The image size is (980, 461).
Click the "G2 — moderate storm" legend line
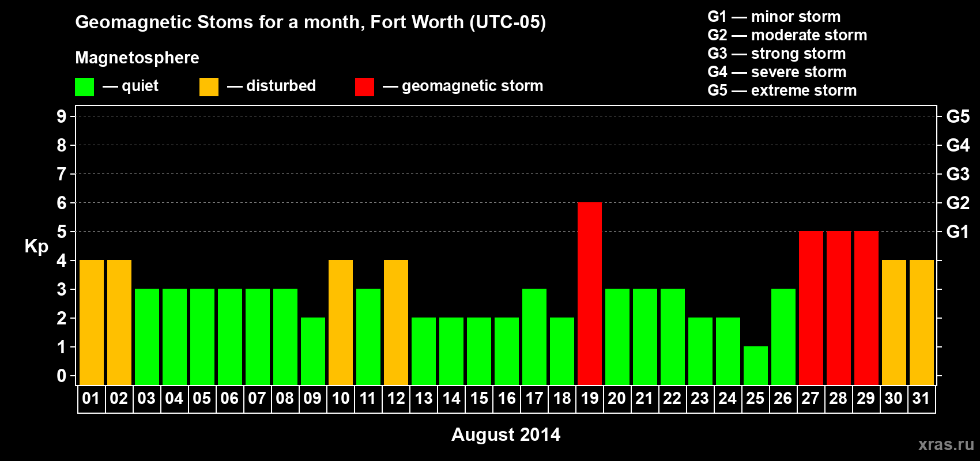tap(787, 35)
